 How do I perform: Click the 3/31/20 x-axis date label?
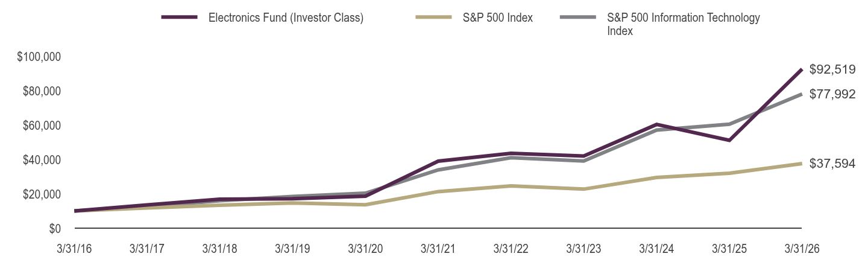pyautogui.click(x=365, y=249)
